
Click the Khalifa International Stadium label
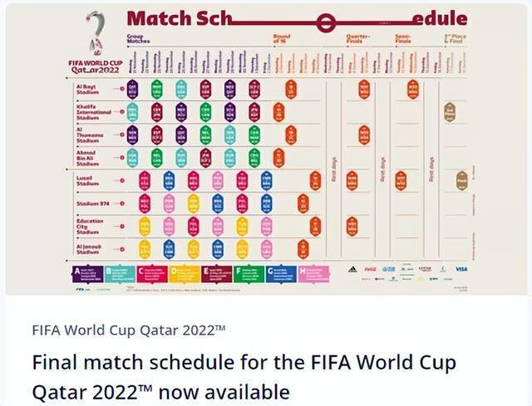tap(94, 112)
